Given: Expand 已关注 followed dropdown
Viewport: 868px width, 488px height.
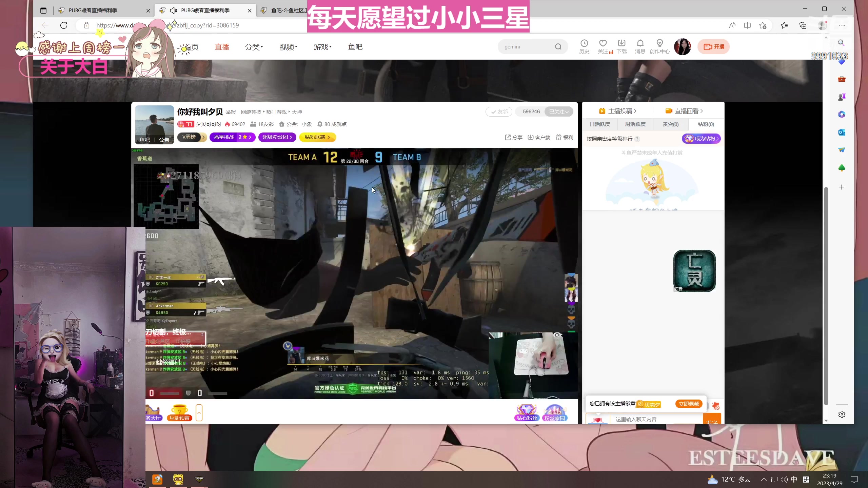Looking at the screenshot, I should click(559, 111).
